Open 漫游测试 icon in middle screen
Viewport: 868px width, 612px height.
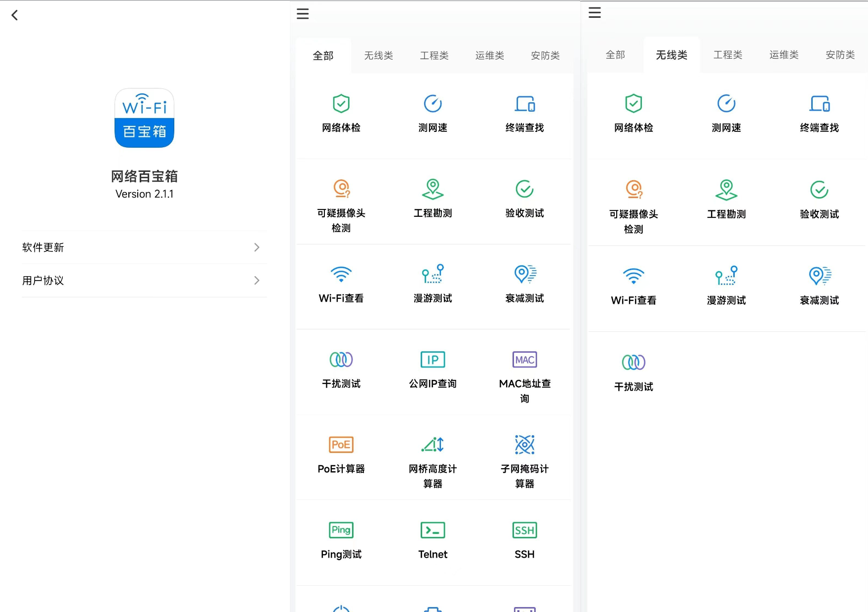click(x=433, y=274)
